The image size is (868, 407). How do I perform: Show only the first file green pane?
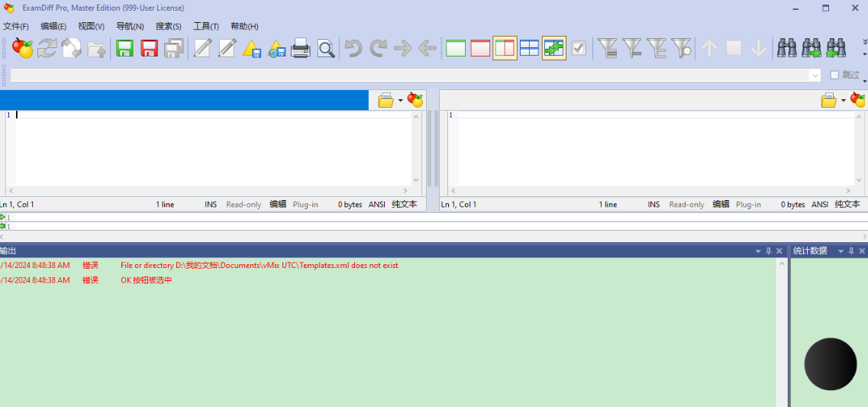(x=456, y=49)
